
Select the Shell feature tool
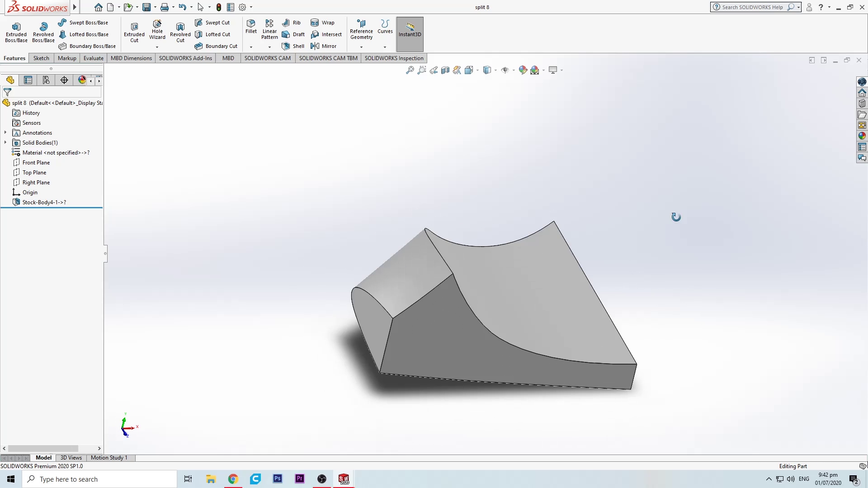(x=293, y=46)
